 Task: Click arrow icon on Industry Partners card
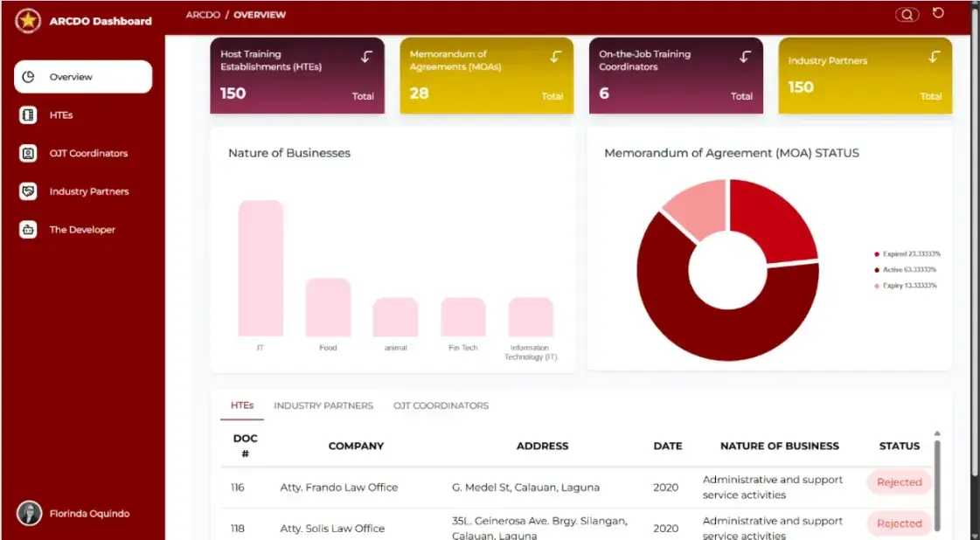coord(934,57)
